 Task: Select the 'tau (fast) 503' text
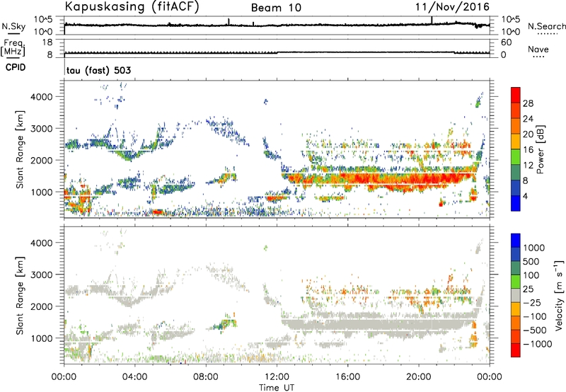click(98, 70)
